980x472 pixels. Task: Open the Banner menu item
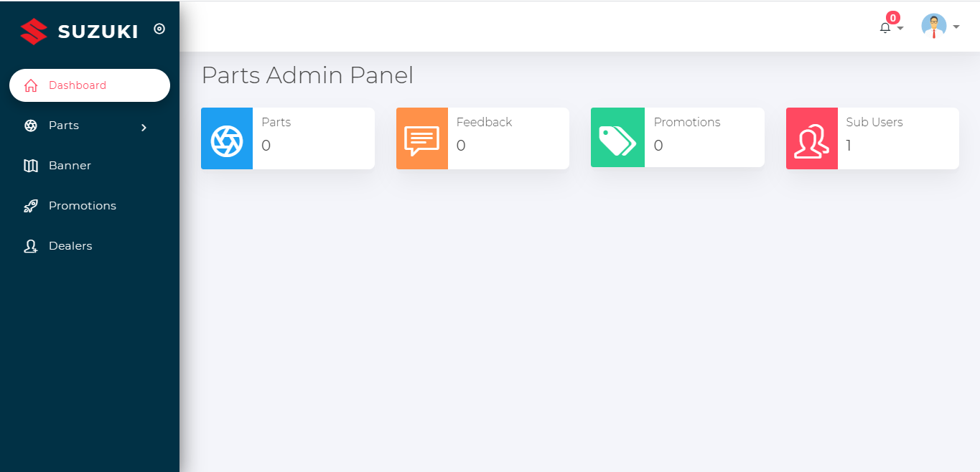point(90,166)
